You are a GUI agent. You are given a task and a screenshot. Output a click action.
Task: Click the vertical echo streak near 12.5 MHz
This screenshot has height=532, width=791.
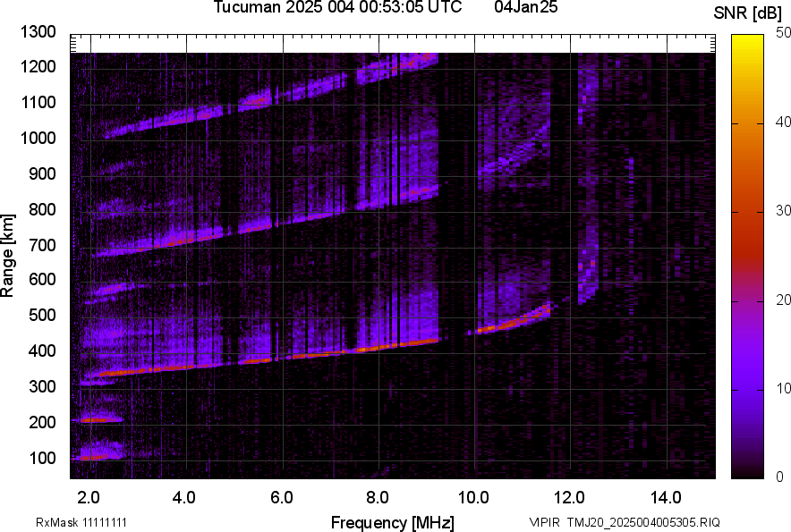[587, 268]
